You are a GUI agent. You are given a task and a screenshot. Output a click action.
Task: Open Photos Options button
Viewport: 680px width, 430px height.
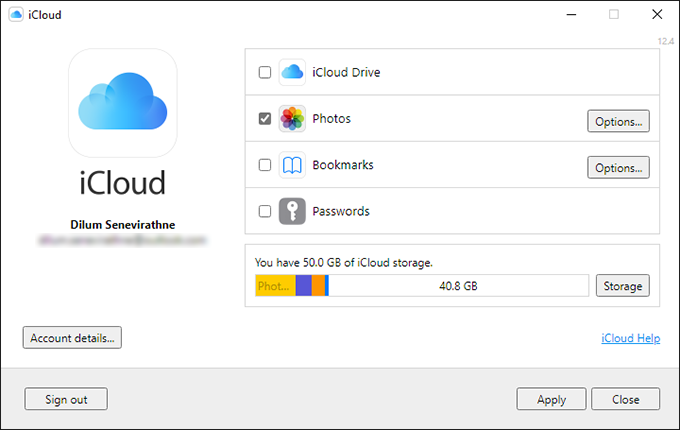click(618, 121)
